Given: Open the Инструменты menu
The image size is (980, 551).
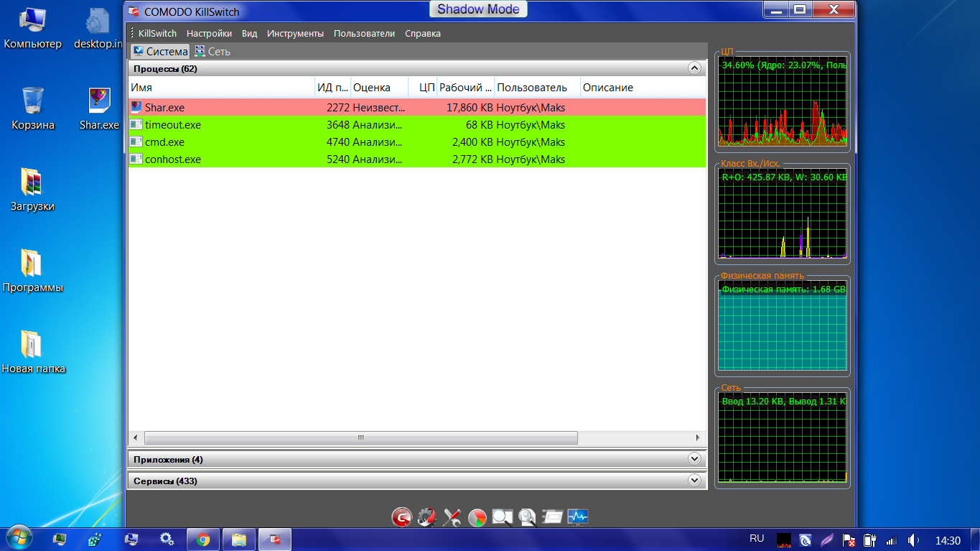Looking at the screenshot, I should tap(295, 34).
